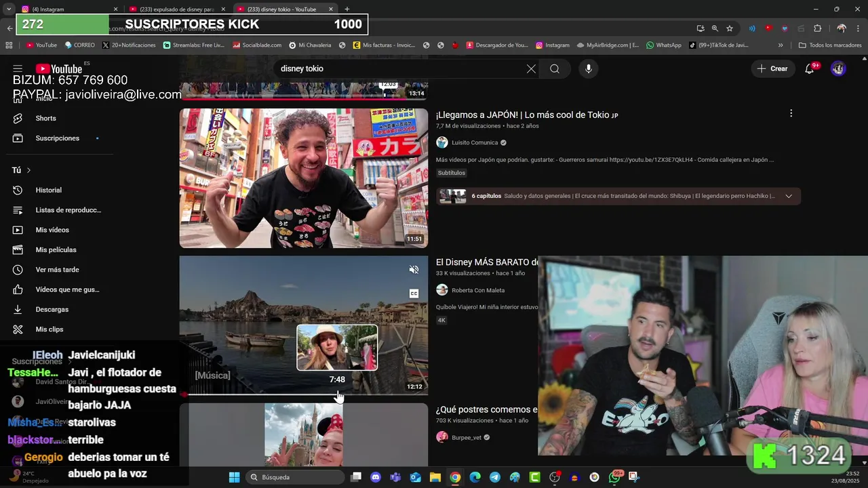Clear the search box with X icon
This screenshot has height=488, width=868.
click(x=531, y=68)
